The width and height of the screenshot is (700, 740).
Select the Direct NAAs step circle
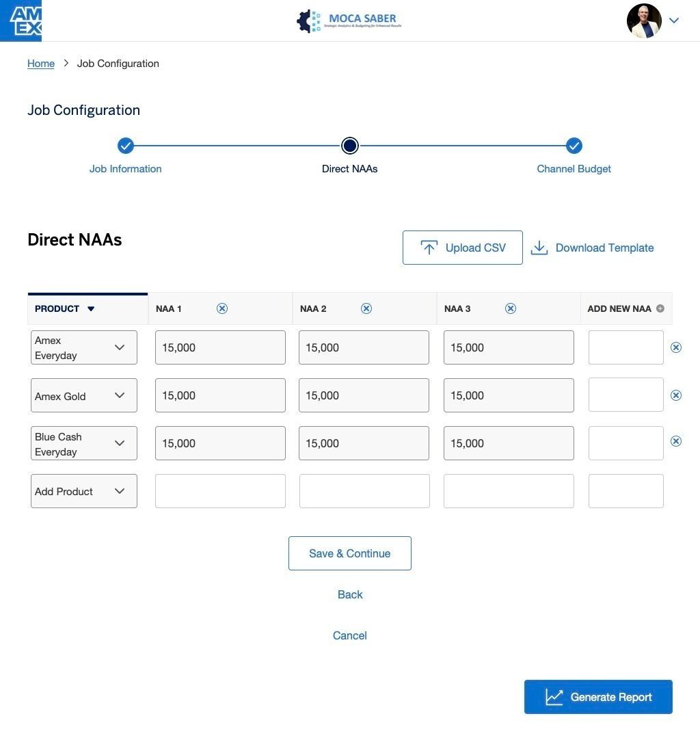click(x=349, y=146)
